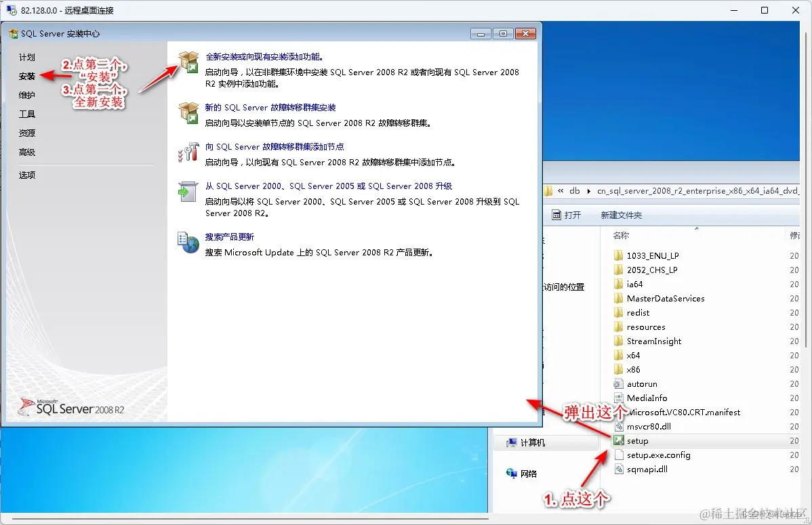
Task: Click the 新的 SQL Server 故障转移群集安装 link
Action: coord(270,107)
